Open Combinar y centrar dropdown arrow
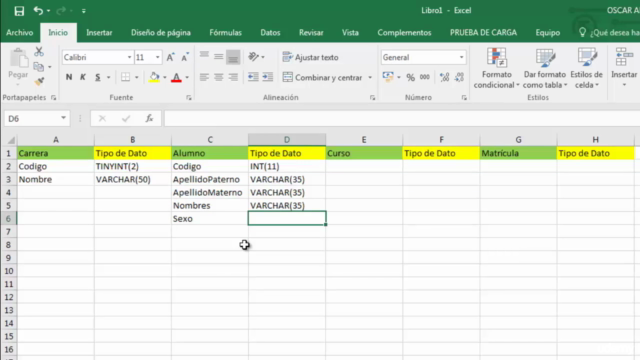640x360 pixels. point(370,77)
